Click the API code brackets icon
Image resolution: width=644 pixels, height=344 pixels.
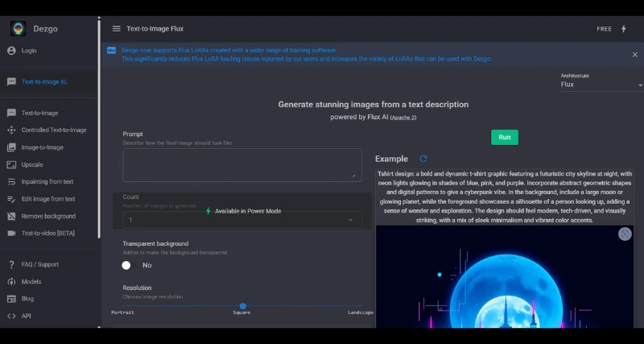(x=11, y=316)
